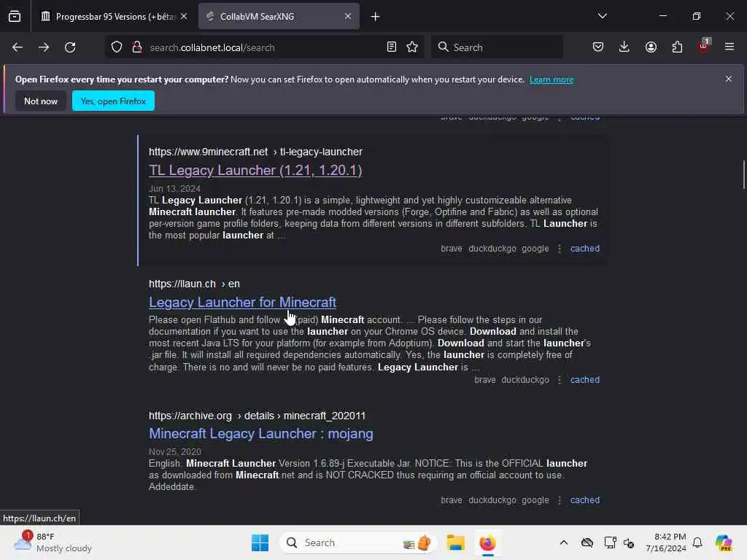Image resolution: width=747 pixels, height=560 pixels.
Task: Click the Windows taskbar Search box
Action: tap(357, 542)
